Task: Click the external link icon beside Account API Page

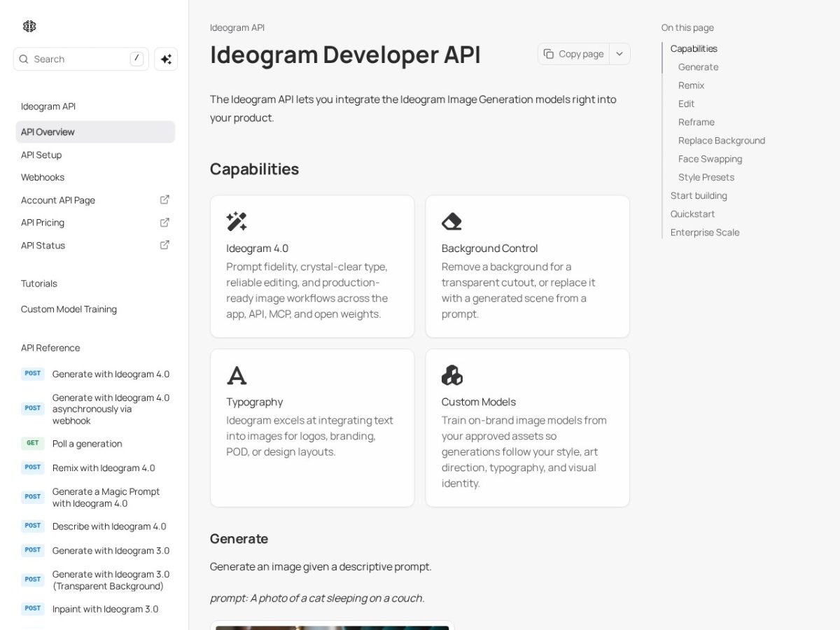Action: pos(164,199)
